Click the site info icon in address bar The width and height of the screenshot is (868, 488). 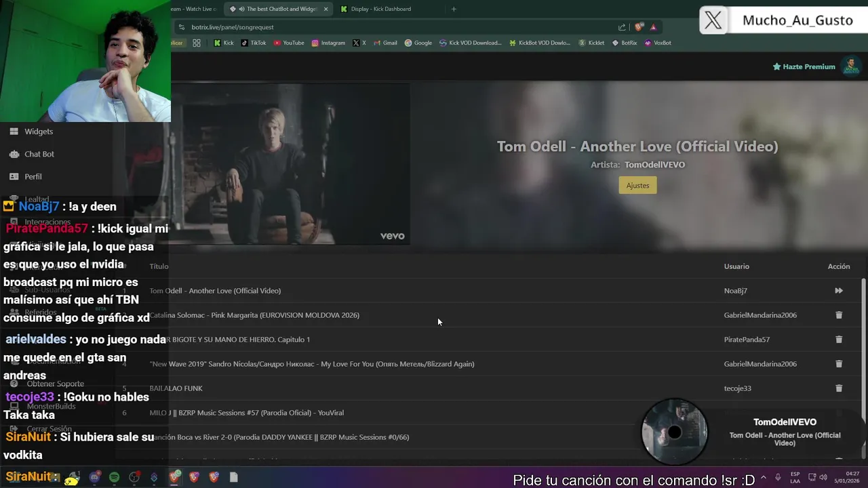point(181,27)
